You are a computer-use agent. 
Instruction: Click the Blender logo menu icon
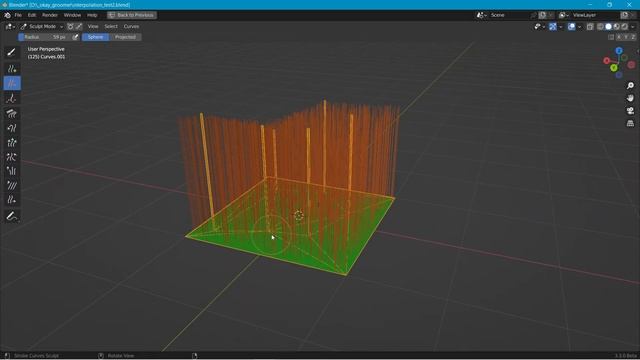7,15
